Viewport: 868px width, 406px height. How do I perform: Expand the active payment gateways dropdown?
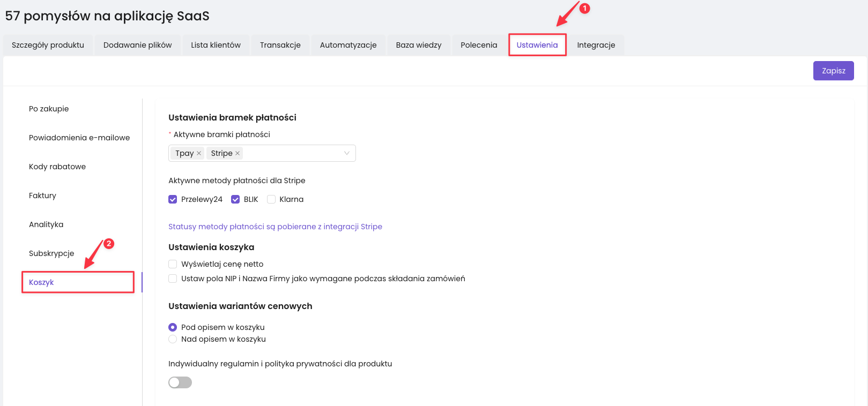click(x=346, y=153)
